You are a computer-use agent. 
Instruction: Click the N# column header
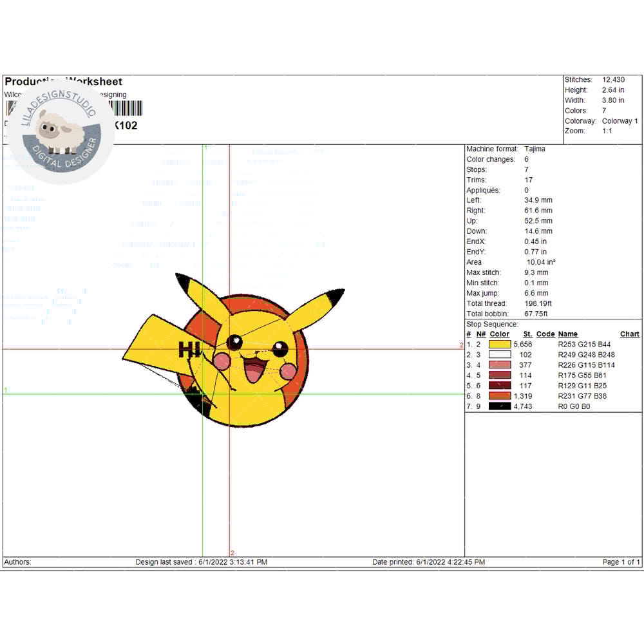(481, 334)
